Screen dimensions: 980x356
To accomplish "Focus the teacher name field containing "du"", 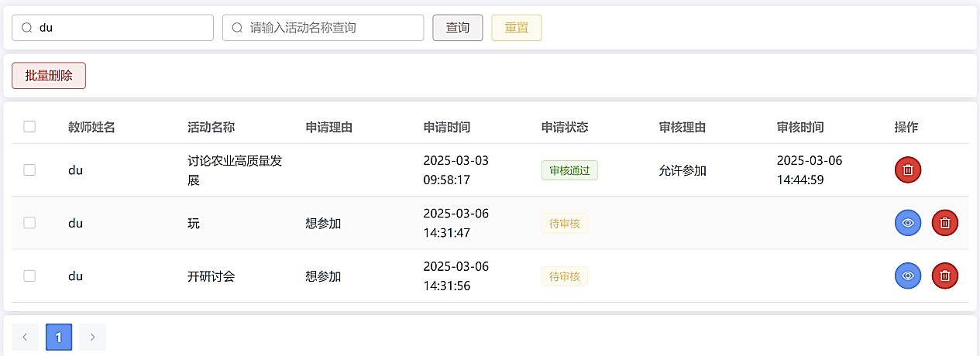I will tap(120, 28).
